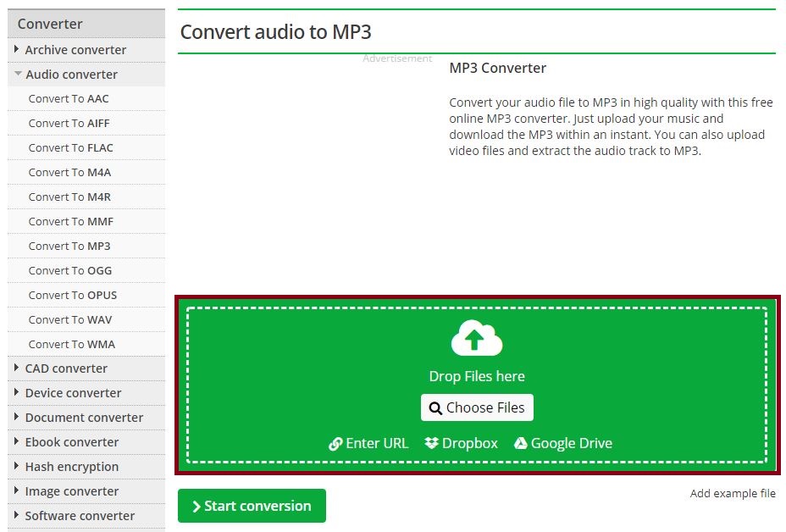Screen dimensions: 786x532
Task: Click the Dropbox link text
Action: coord(470,443)
